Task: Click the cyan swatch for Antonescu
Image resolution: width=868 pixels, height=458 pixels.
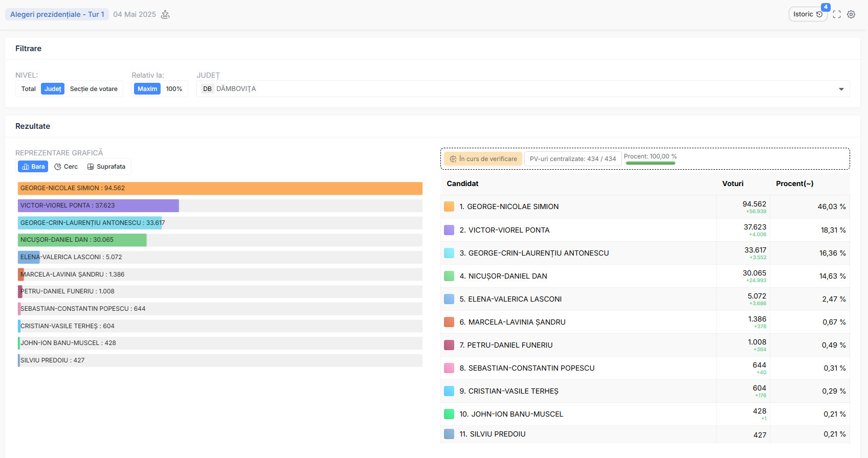Action: click(449, 253)
